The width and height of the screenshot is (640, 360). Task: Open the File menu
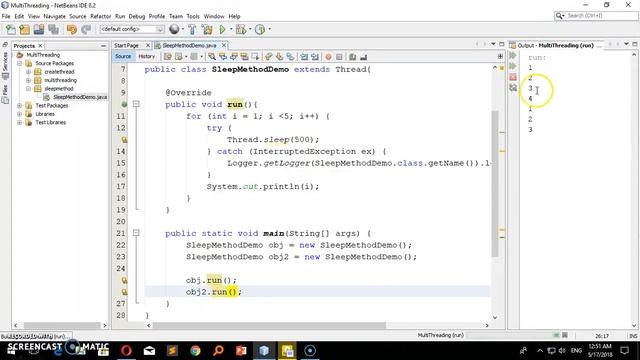6,16
